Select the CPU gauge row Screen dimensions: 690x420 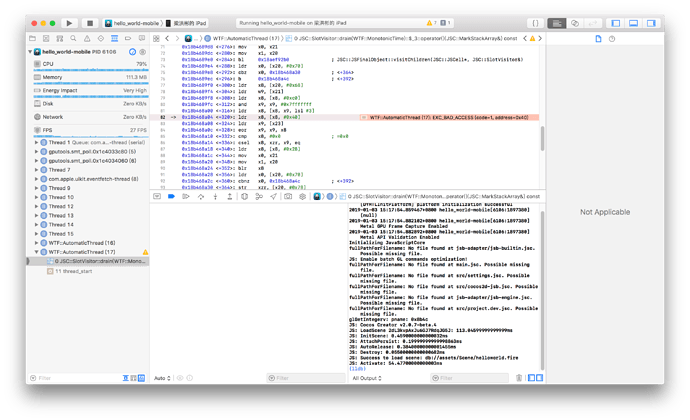tap(90, 64)
